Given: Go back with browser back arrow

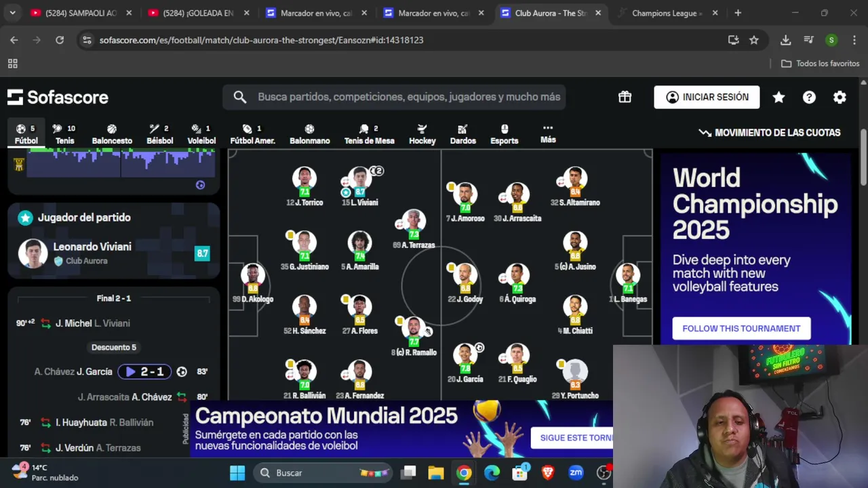Looking at the screenshot, I should point(14,40).
